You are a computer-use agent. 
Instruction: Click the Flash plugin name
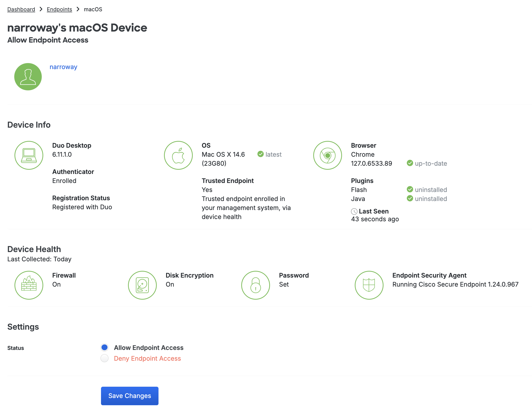[x=359, y=190]
